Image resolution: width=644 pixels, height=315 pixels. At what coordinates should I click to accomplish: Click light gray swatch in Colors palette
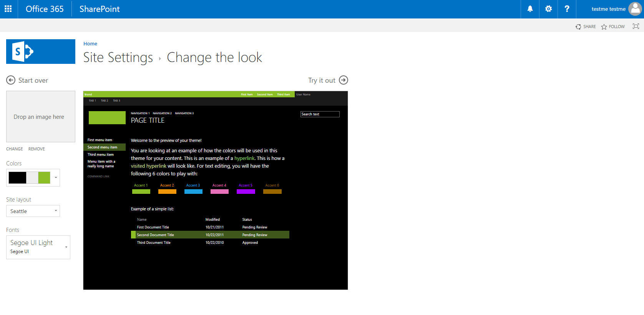click(32, 178)
